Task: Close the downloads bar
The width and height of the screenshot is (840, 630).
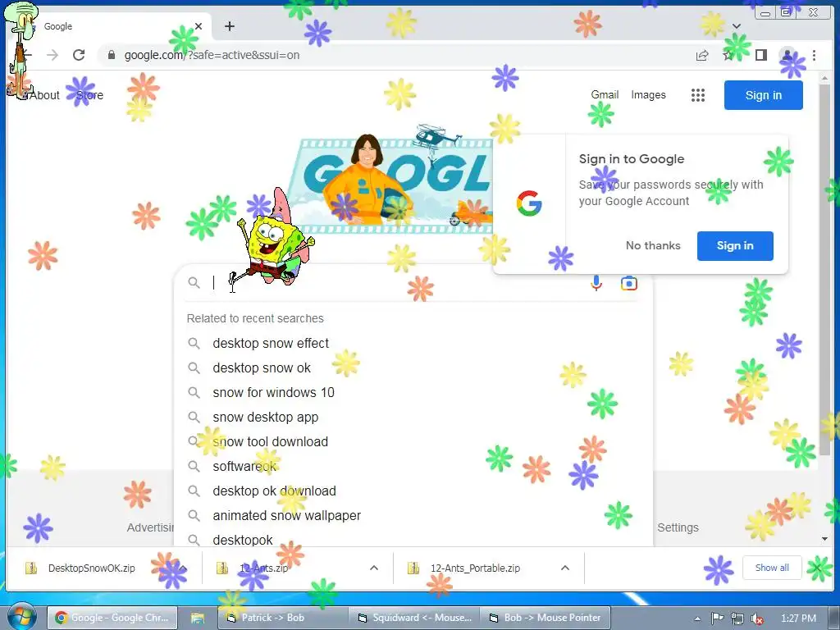Action: coord(818,568)
